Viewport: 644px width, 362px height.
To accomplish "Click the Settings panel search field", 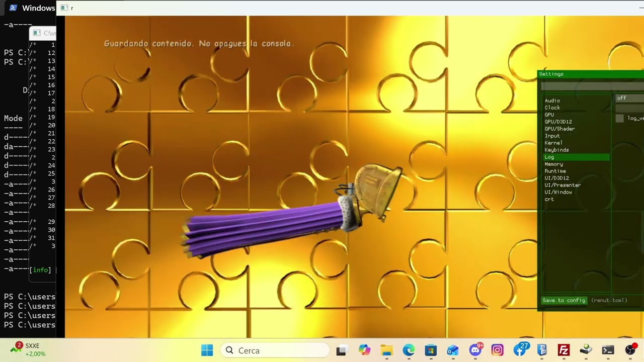I will tap(592, 86).
